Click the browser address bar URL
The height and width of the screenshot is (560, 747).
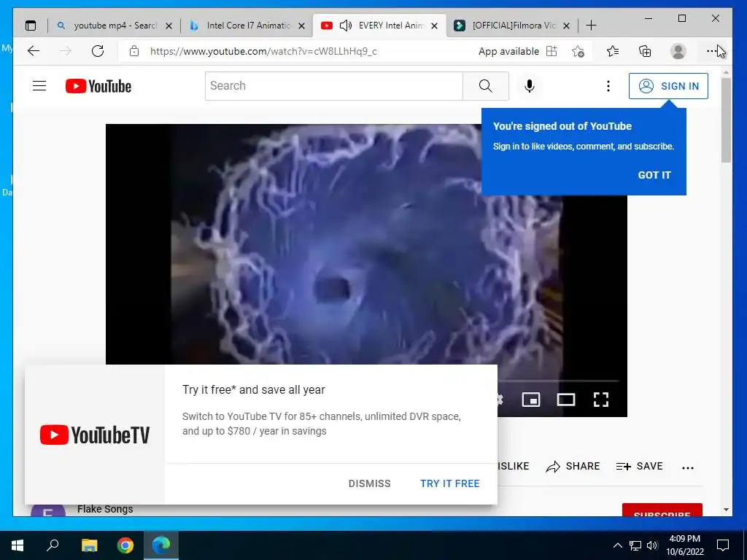263,51
